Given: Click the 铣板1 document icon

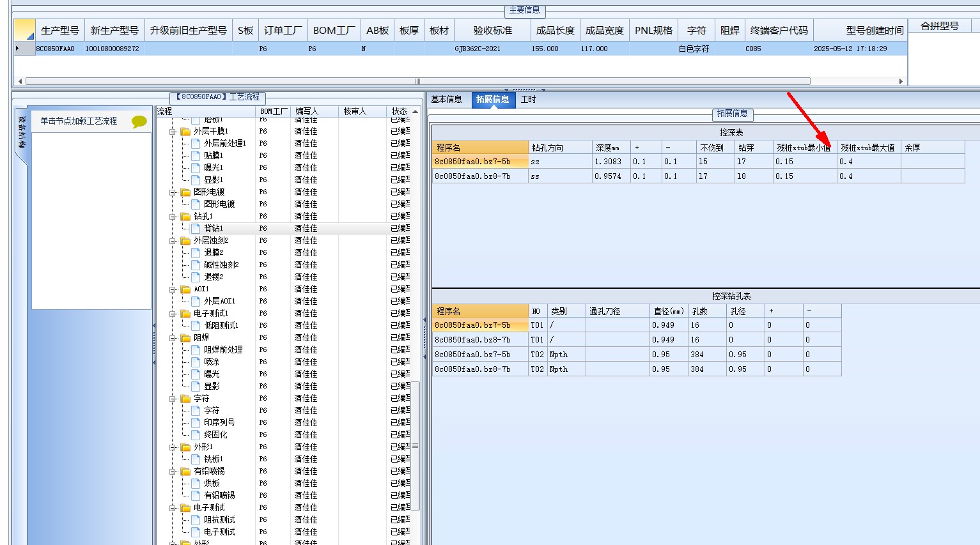Looking at the screenshot, I should tap(196, 459).
